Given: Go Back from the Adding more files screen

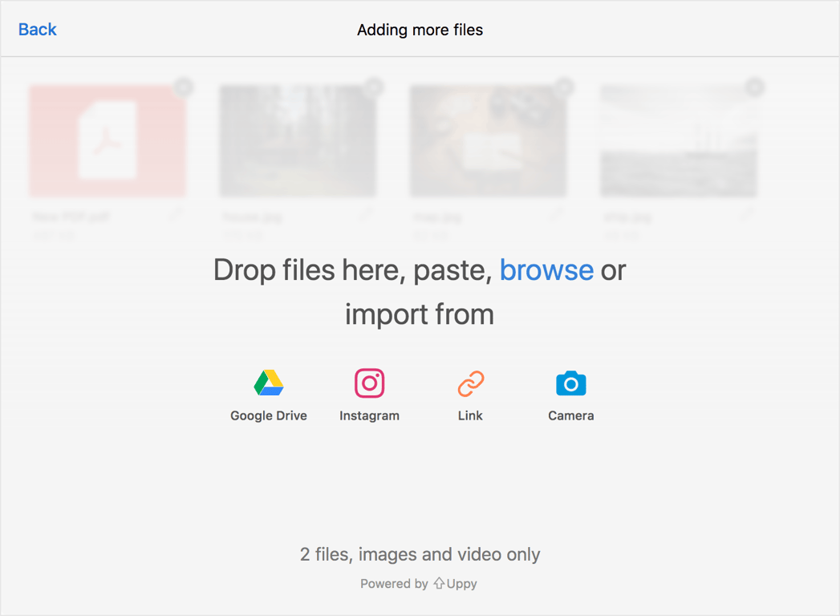Looking at the screenshot, I should point(37,29).
